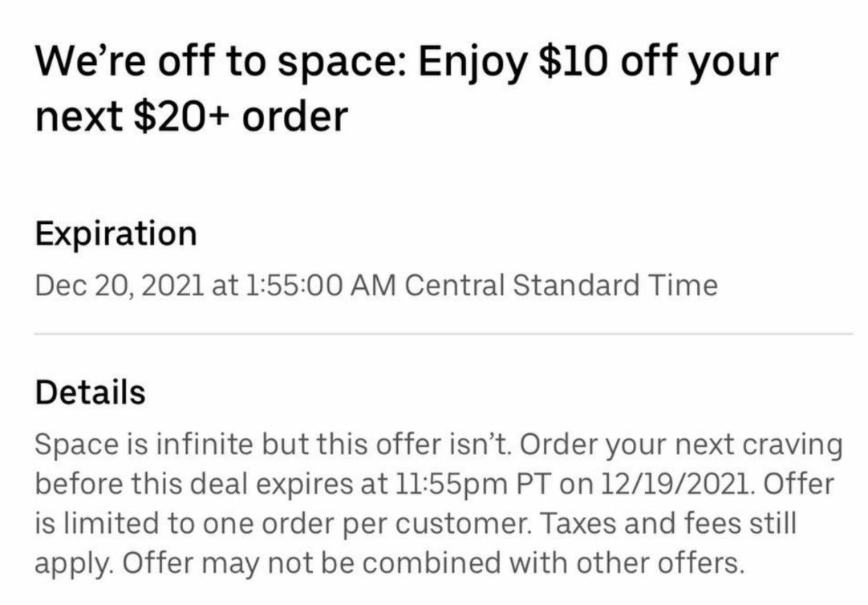The width and height of the screenshot is (868, 605).
Task: Click the "We're off to space" headline text
Action: pos(221,60)
